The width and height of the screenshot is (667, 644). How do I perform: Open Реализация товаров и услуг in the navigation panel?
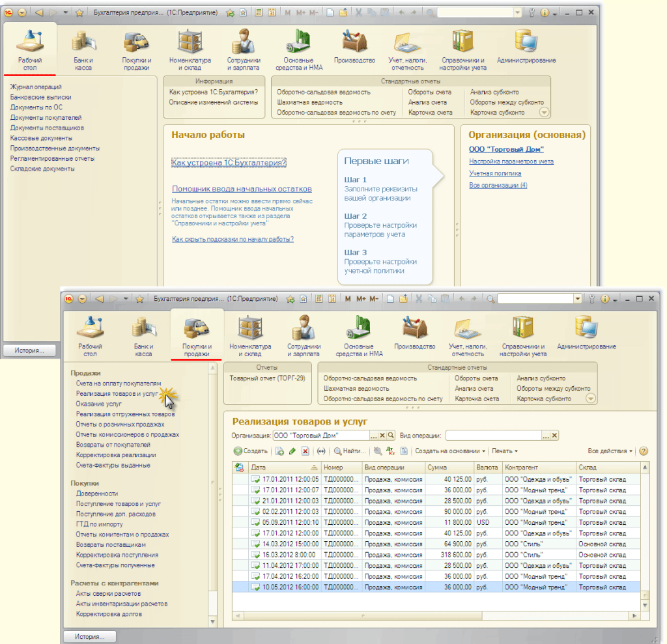point(117,393)
